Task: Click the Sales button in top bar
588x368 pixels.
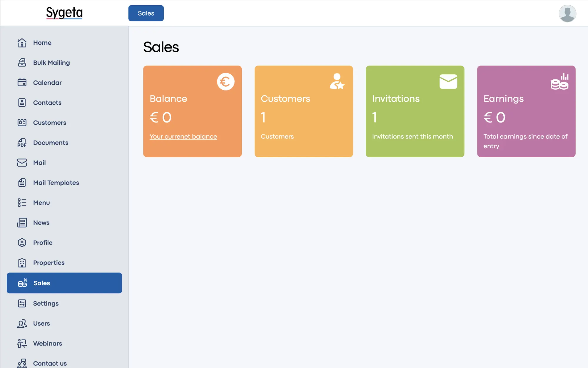Action: pos(146,13)
